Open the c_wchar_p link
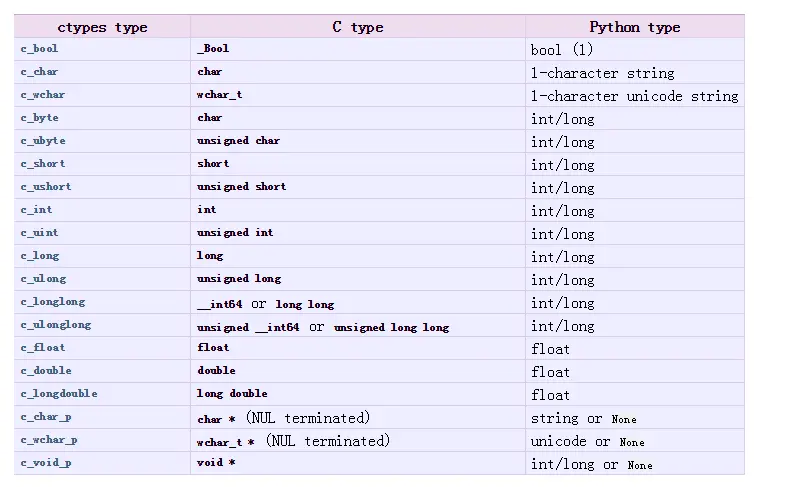The width and height of the screenshot is (795, 487). (48, 440)
